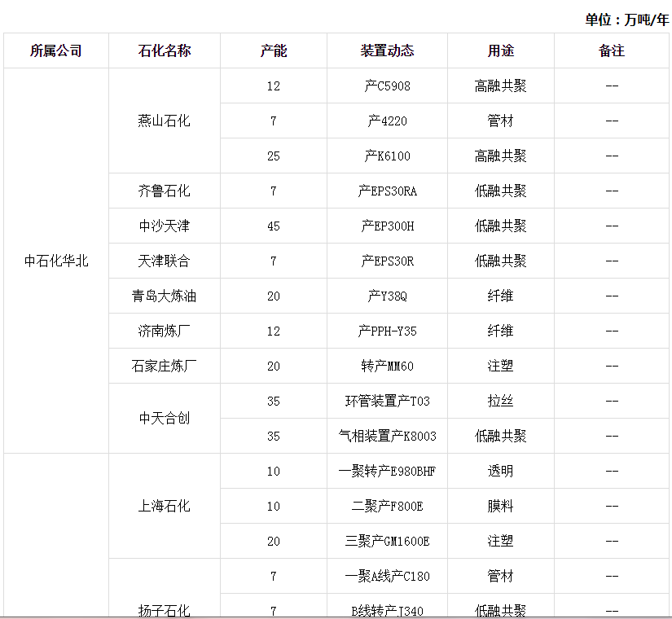Click the 备注 column header
672x619 pixels.
tap(612, 50)
